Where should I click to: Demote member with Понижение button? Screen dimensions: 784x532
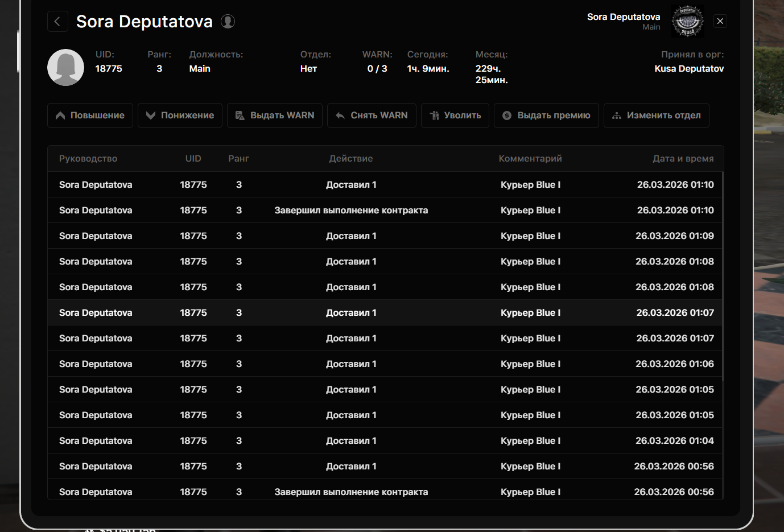pyautogui.click(x=180, y=116)
